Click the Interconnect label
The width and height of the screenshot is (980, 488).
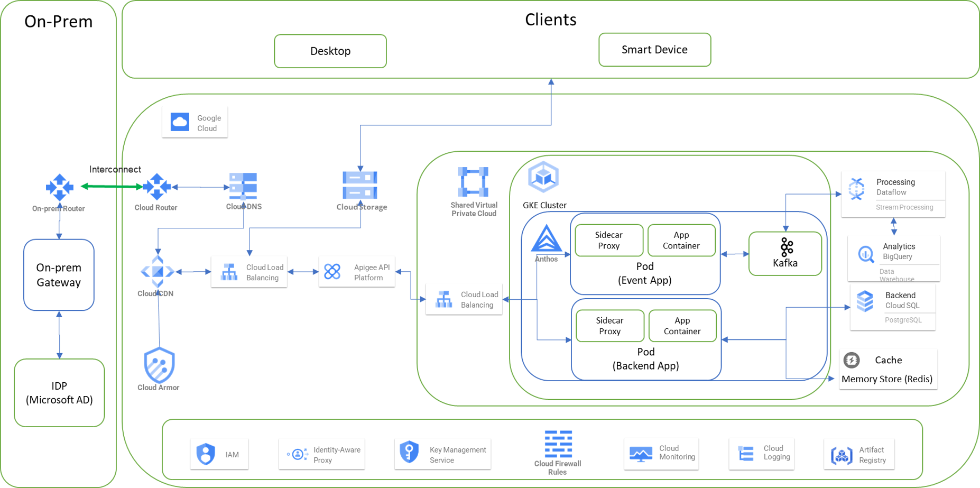pos(115,169)
